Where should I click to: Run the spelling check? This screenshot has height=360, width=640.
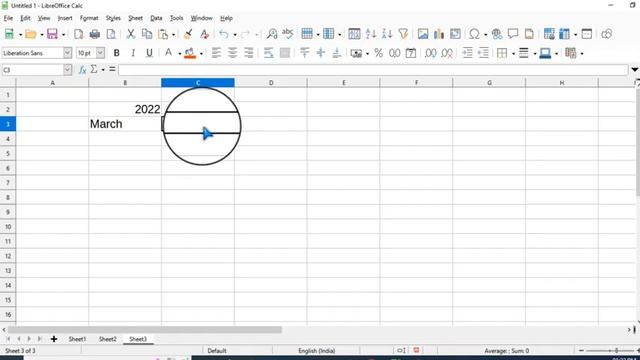click(288, 34)
